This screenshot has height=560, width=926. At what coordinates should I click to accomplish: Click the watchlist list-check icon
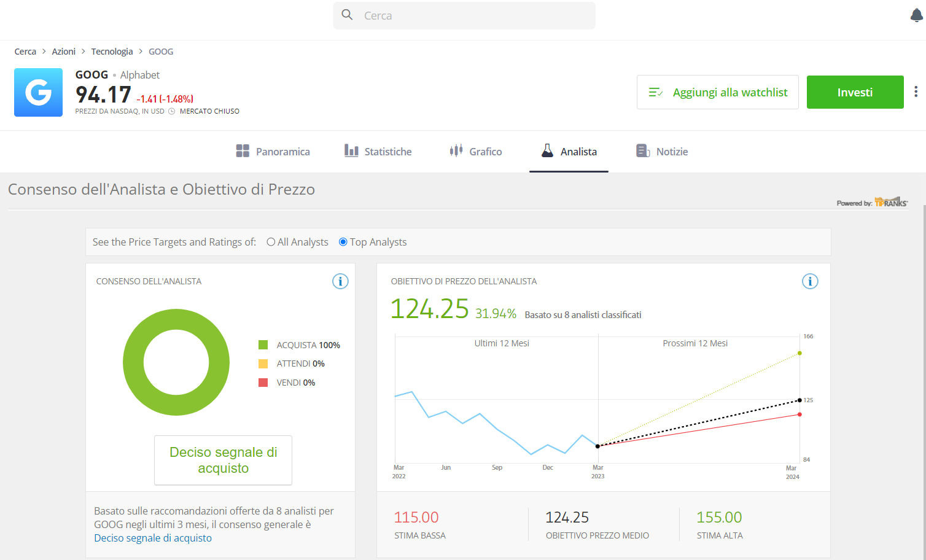click(656, 92)
